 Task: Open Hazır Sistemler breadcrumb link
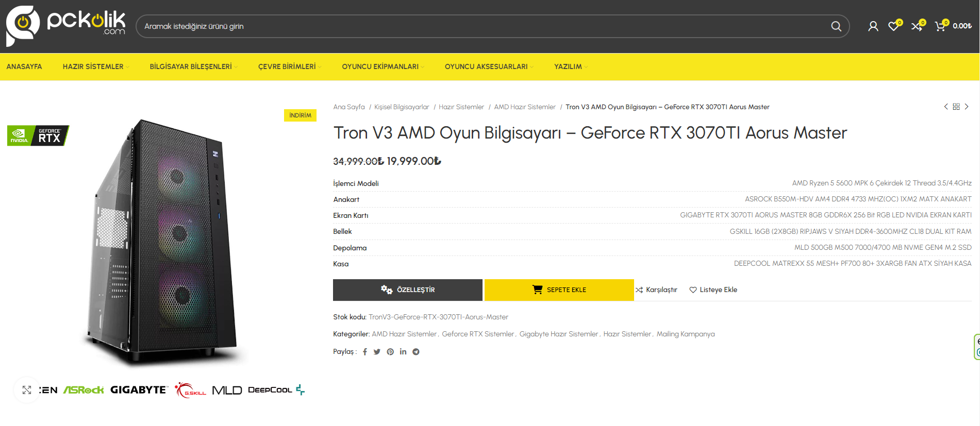point(461,107)
